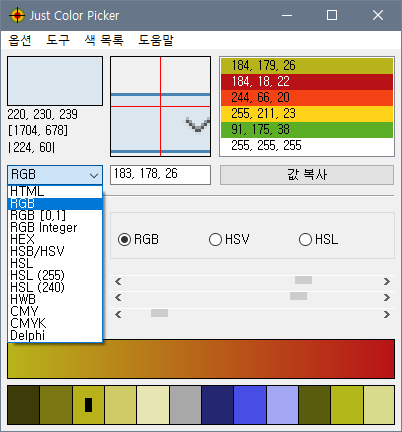
Task: Click the current color preview box
Action: point(55,81)
